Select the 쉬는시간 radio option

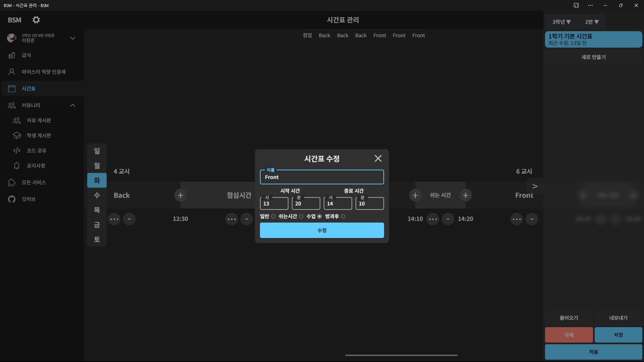pos(301,217)
